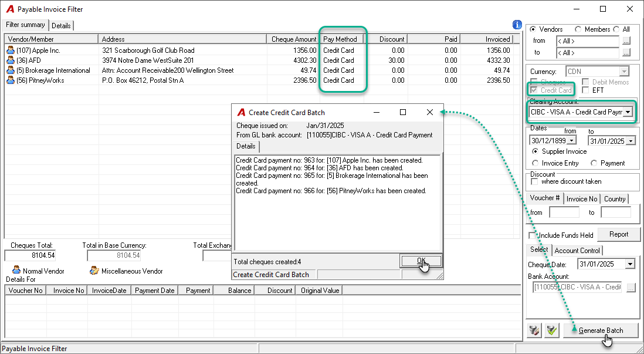
Task: Open the Invoice No tab
Action: (x=582, y=199)
